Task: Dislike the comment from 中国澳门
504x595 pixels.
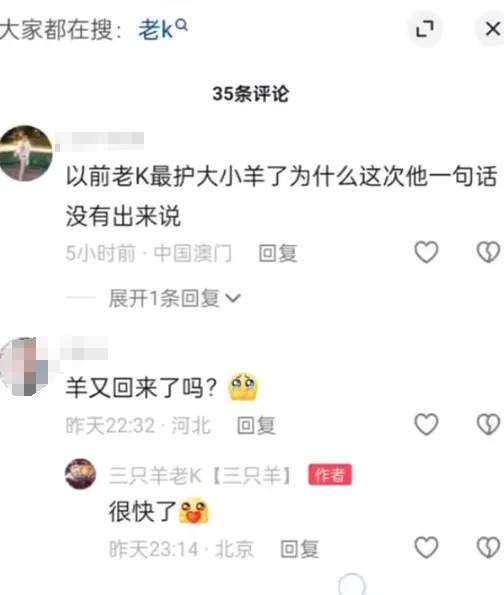Action: 488,252
